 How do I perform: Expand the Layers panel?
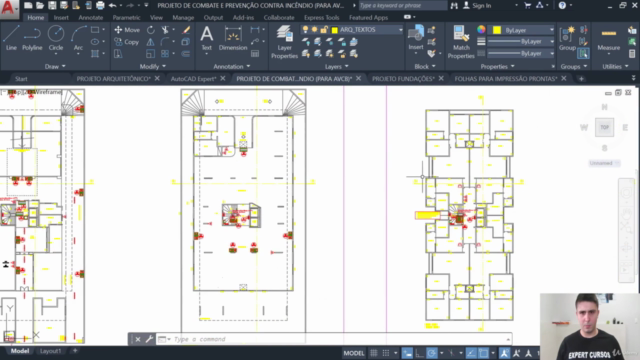click(337, 67)
